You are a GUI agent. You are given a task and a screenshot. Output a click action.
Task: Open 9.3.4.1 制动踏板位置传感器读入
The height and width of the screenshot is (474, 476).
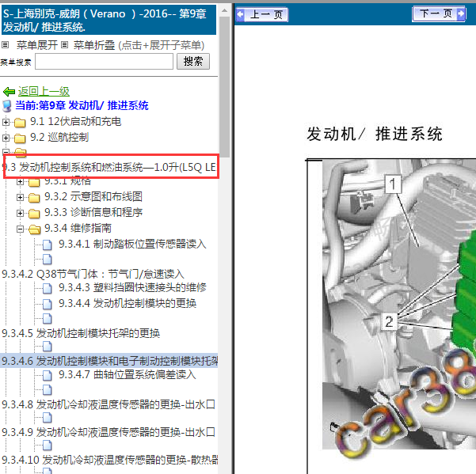(x=132, y=244)
